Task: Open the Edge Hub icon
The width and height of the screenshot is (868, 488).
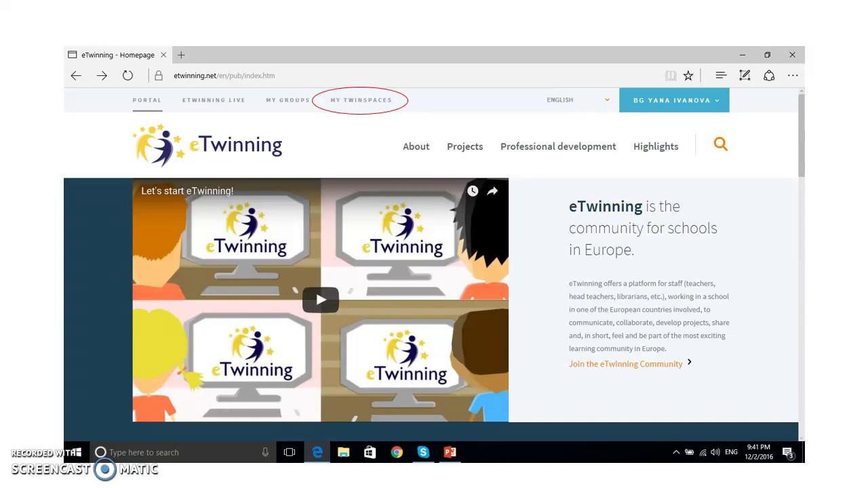Action: [x=721, y=76]
